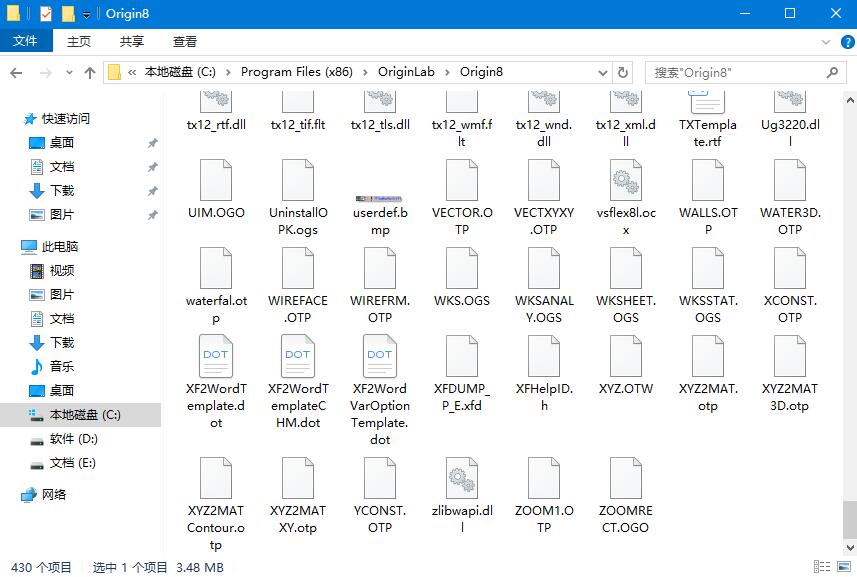Image resolution: width=857 pixels, height=577 pixels.
Task: Open 网络 in the navigation pane
Action: pos(54,494)
